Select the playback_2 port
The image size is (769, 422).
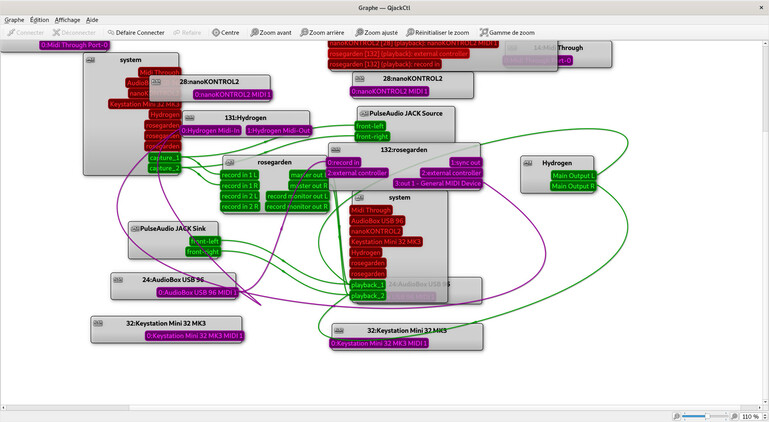click(368, 296)
